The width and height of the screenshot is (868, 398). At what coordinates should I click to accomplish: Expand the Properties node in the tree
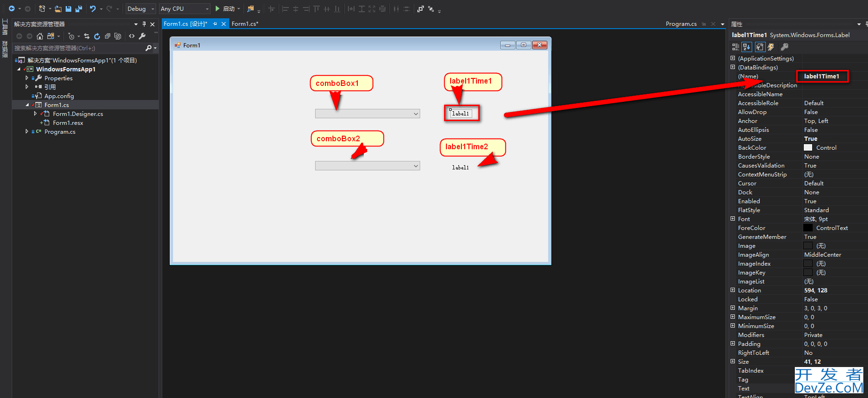(27, 78)
